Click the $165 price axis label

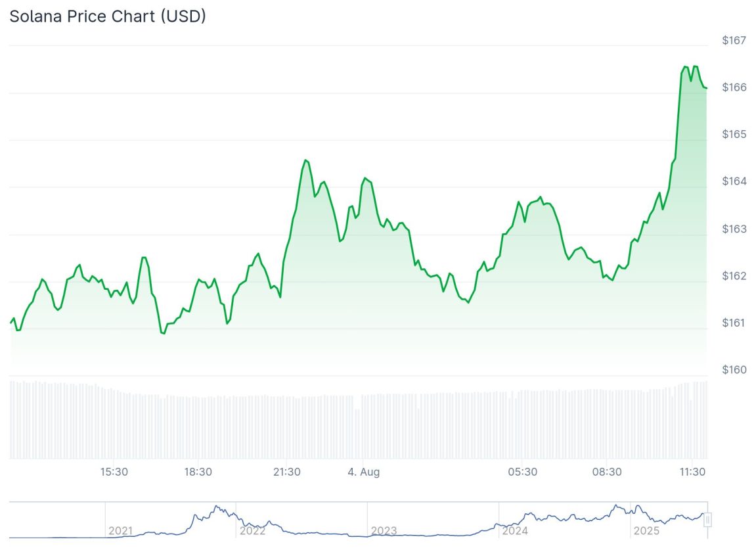pyautogui.click(x=734, y=133)
